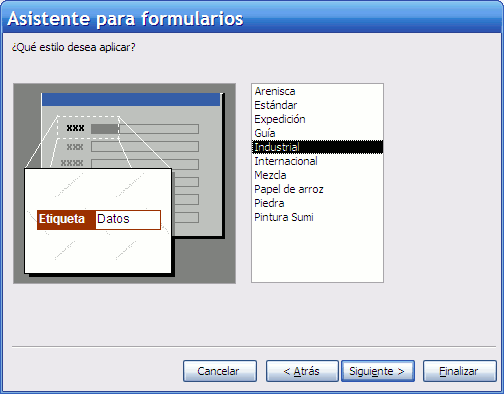
Task: Pick the Expedición style option
Action: coord(317,119)
